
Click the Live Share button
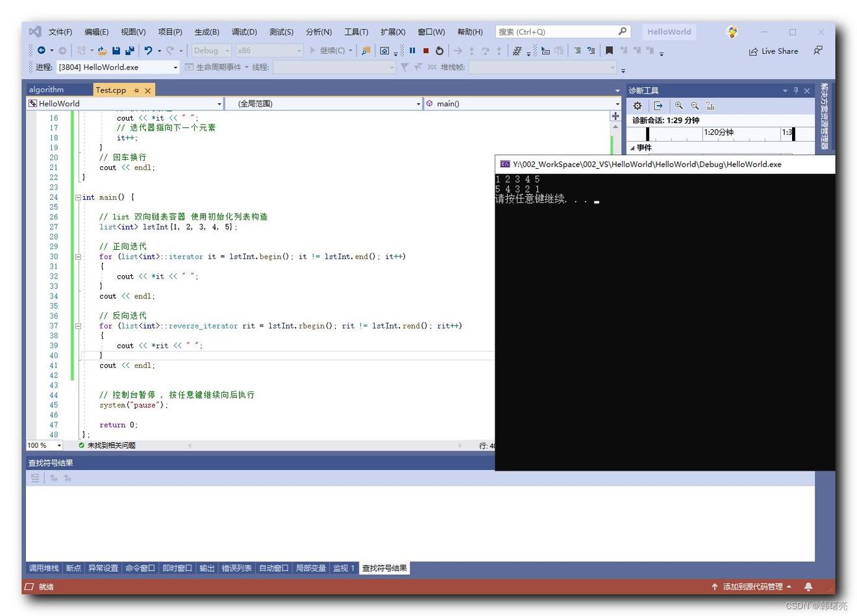tap(773, 51)
